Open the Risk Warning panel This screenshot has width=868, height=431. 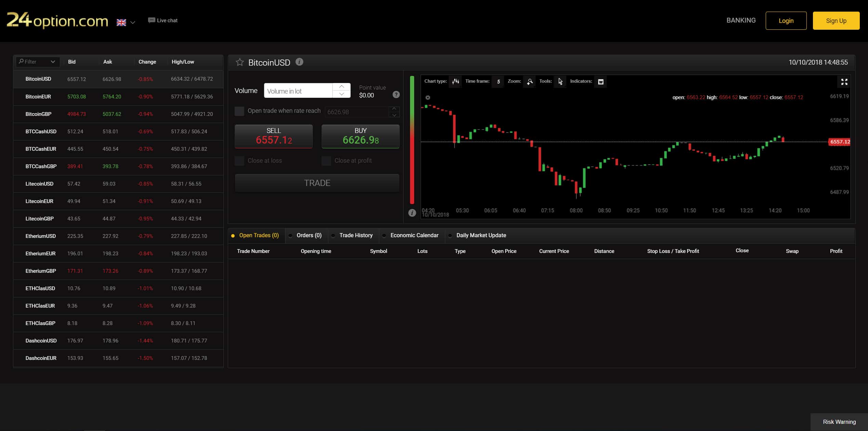pos(839,422)
